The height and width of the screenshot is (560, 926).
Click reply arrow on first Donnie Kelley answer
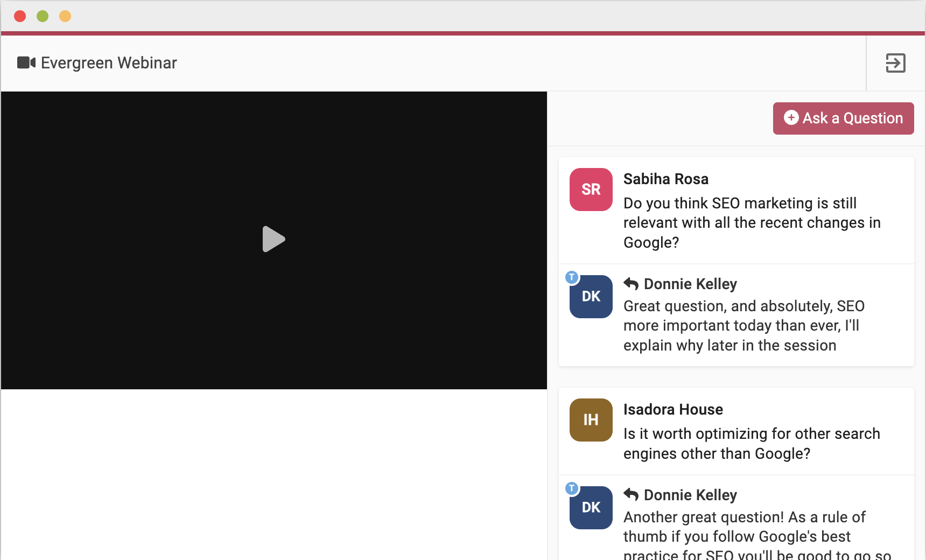point(631,284)
